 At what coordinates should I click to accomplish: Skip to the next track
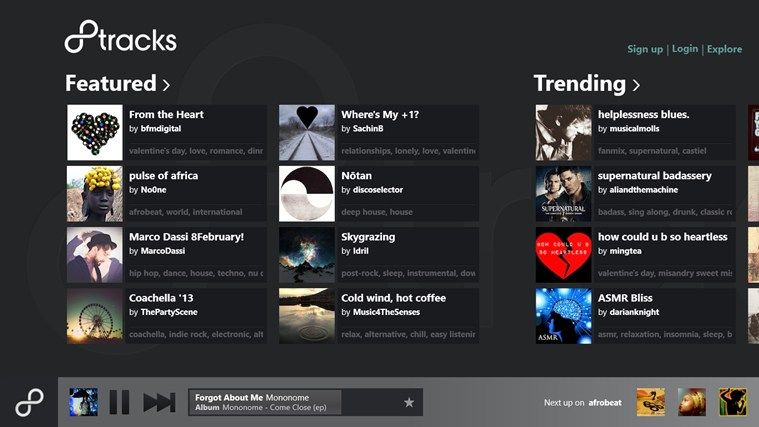pos(159,402)
